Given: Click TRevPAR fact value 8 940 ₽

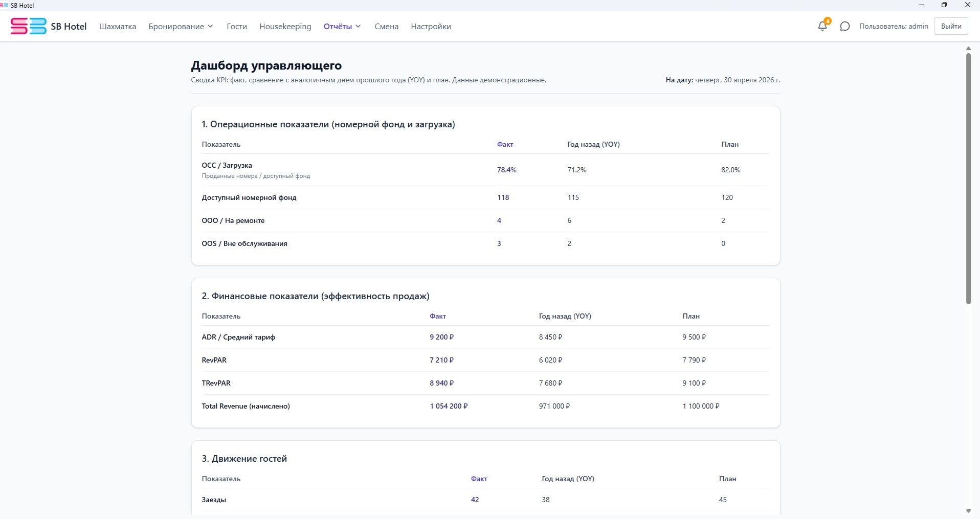Looking at the screenshot, I should coord(441,383).
